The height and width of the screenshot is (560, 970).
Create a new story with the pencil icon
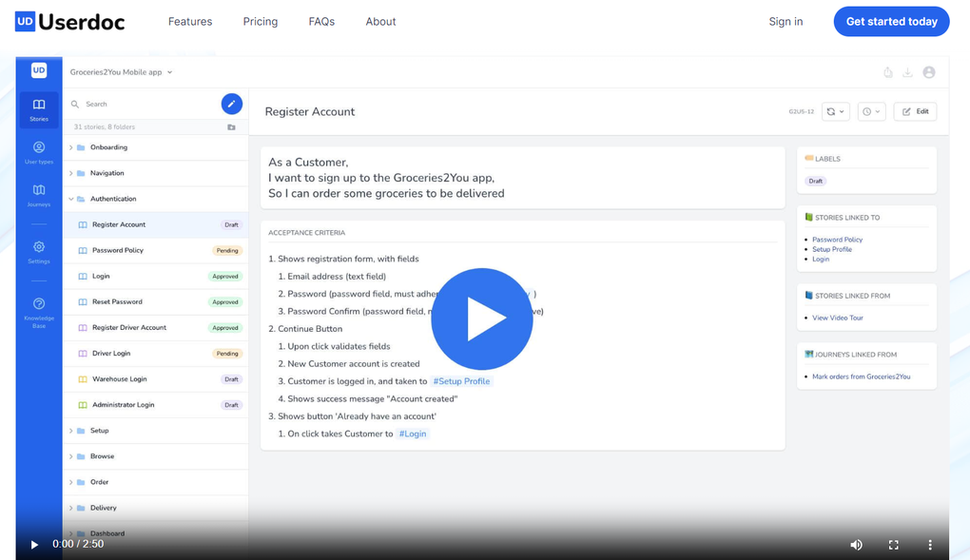pyautogui.click(x=231, y=104)
